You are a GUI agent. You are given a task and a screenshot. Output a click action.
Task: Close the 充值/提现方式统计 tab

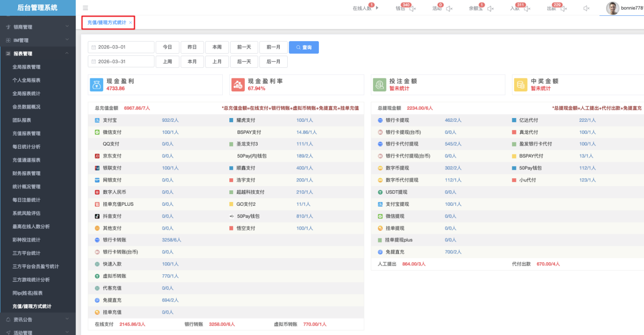point(130,22)
